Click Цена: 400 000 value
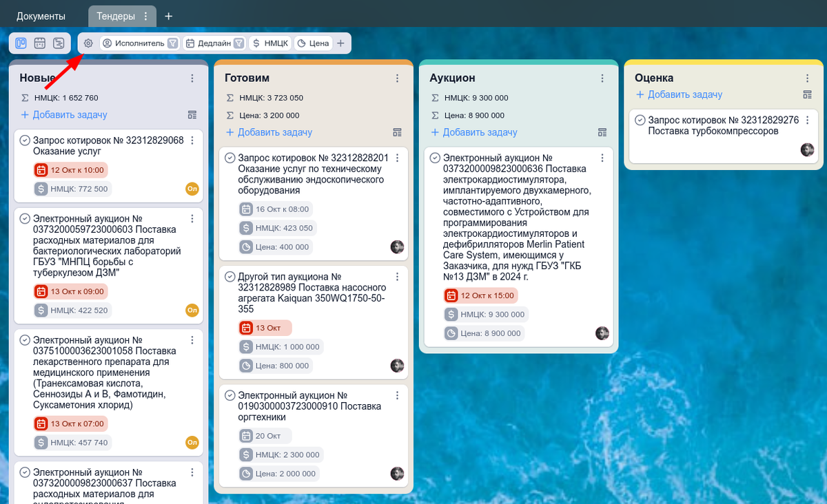827x504 pixels. (x=276, y=246)
